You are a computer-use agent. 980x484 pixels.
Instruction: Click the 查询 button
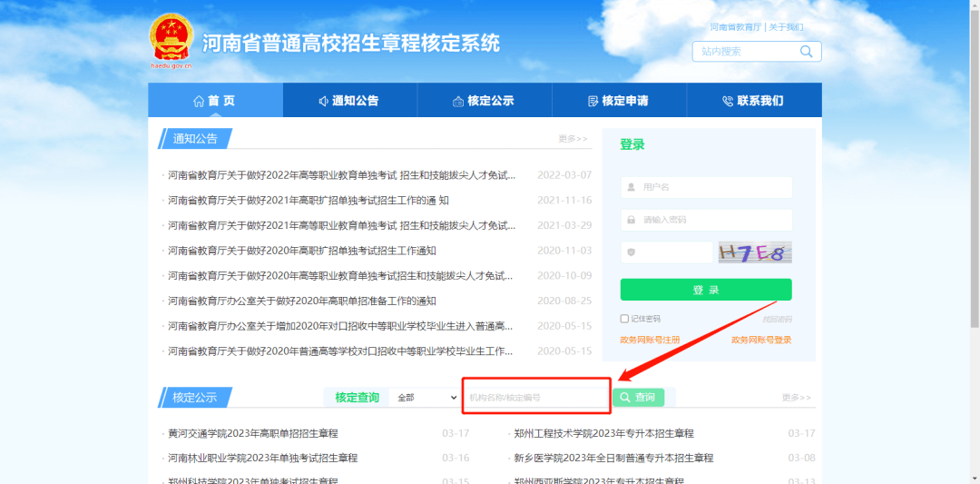tap(638, 397)
